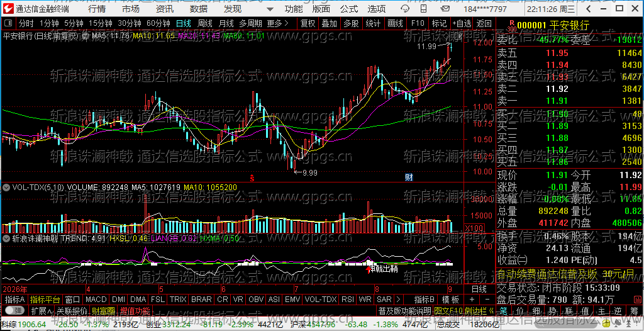Viewport: 644px width, 331px height.
Task: Click the back arrow icon in title bar
Action: coord(589,9)
